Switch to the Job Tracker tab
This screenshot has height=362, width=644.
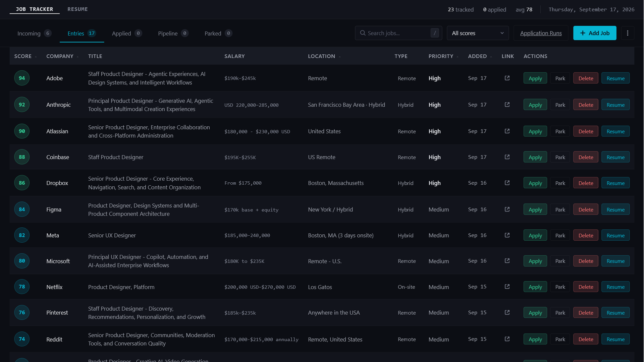pos(35,9)
